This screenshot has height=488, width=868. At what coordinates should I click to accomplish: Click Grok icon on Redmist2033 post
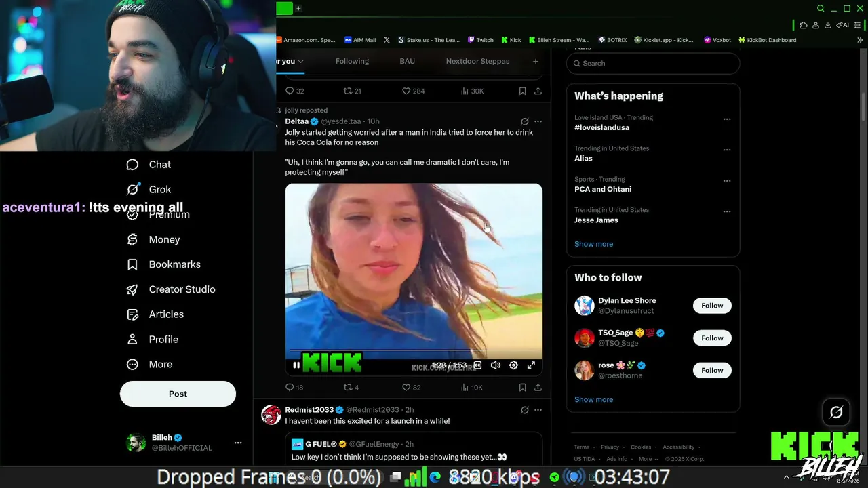pos(524,410)
